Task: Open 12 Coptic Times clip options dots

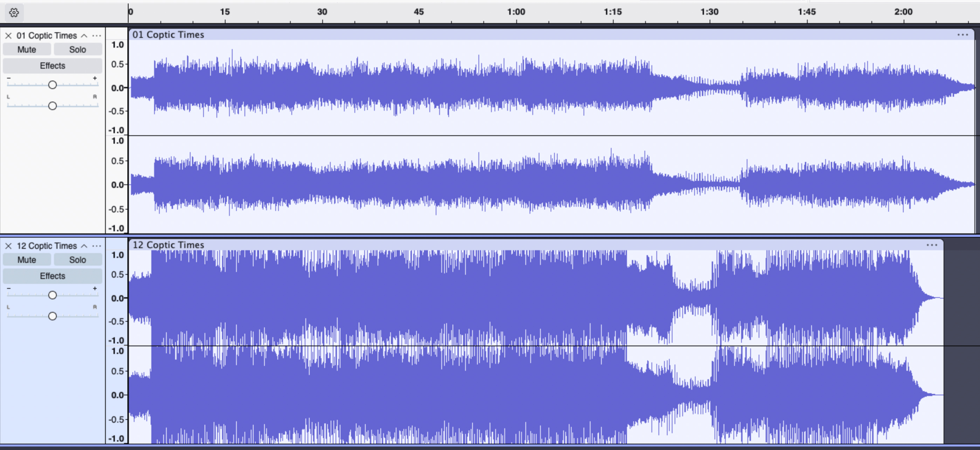Action: click(932, 245)
